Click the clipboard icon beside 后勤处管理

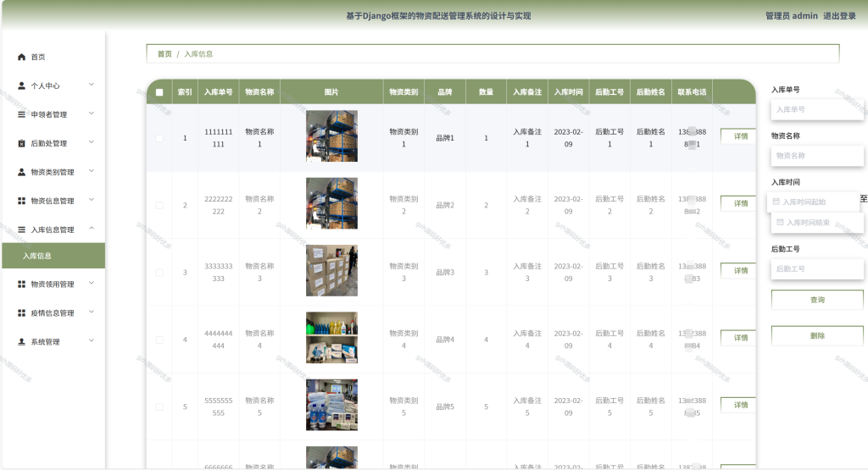click(x=21, y=143)
